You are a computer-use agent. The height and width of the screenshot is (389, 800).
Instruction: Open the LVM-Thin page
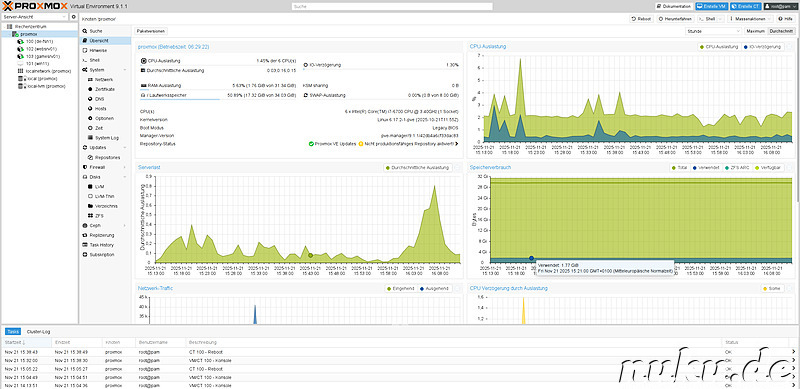(105, 196)
